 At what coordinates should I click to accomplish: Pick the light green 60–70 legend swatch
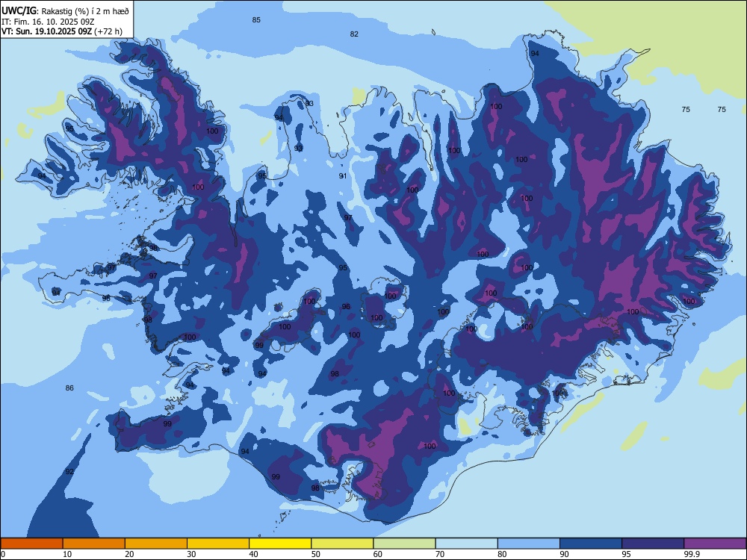click(404, 544)
